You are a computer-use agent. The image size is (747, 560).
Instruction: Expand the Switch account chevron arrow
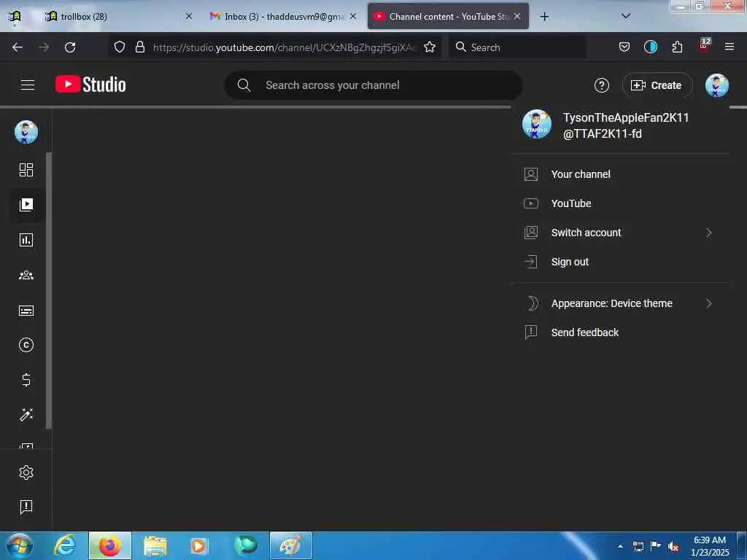[709, 233]
